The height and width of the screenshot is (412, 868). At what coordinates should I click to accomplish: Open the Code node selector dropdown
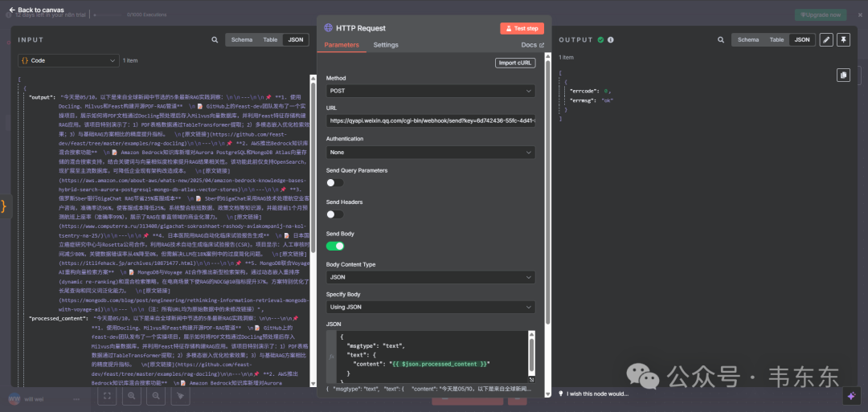68,60
